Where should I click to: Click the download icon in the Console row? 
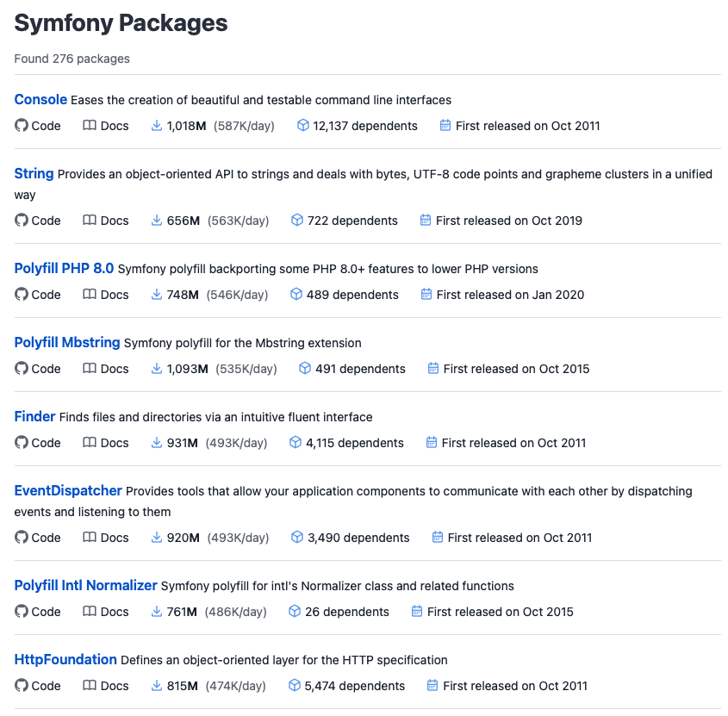point(157,126)
